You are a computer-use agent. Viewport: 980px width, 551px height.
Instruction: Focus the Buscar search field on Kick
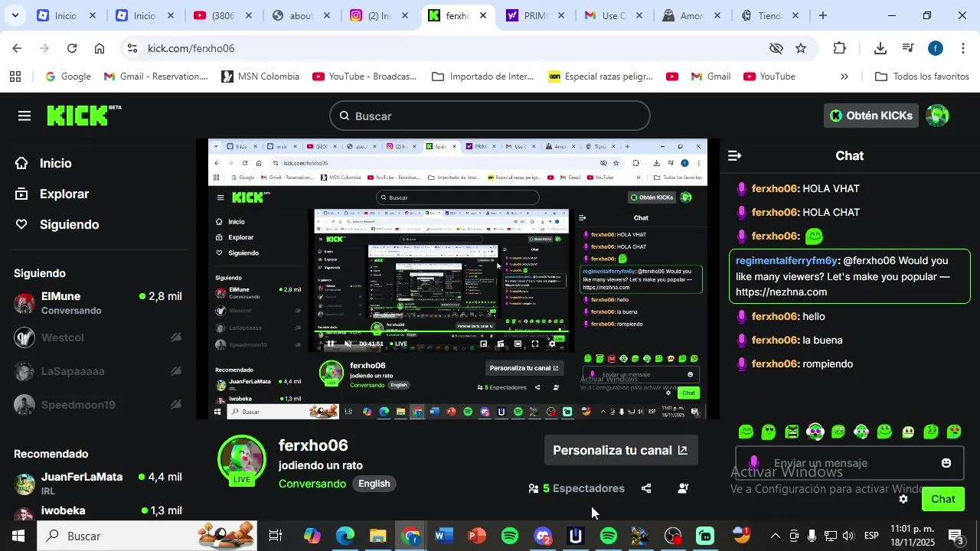[x=490, y=116]
